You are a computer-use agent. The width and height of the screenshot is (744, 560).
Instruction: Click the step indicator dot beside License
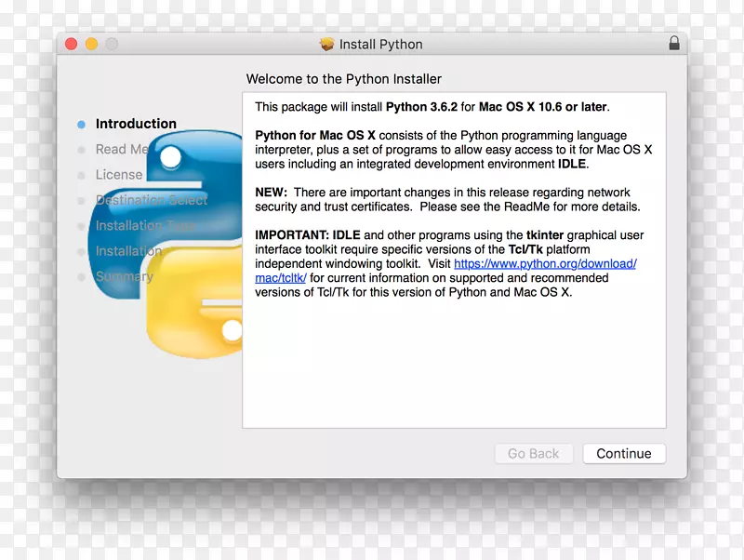click(83, 174)
